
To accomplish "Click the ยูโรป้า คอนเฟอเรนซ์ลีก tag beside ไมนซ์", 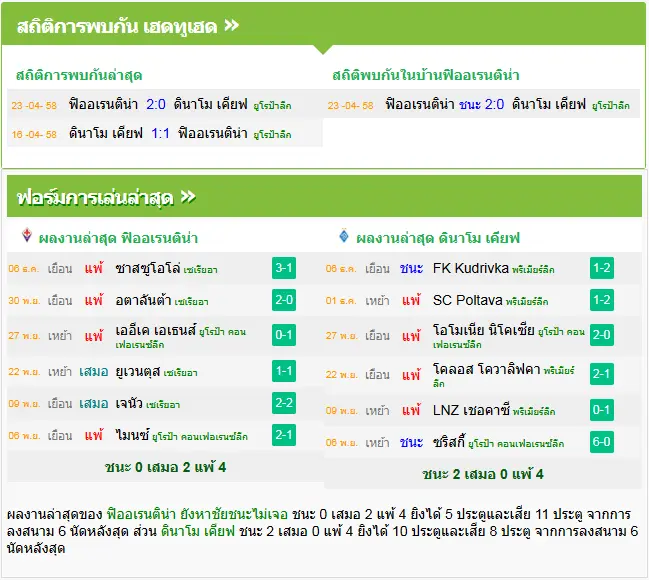I will click(200, 437).
